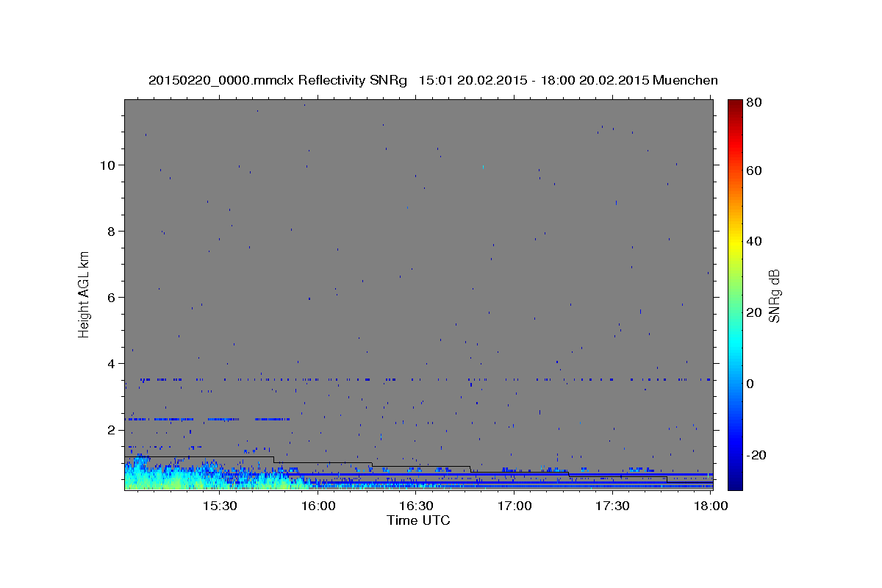The height and width of the screenshot is (588, 882).
Task: Click the colorbar value 60
Action: 753,171
